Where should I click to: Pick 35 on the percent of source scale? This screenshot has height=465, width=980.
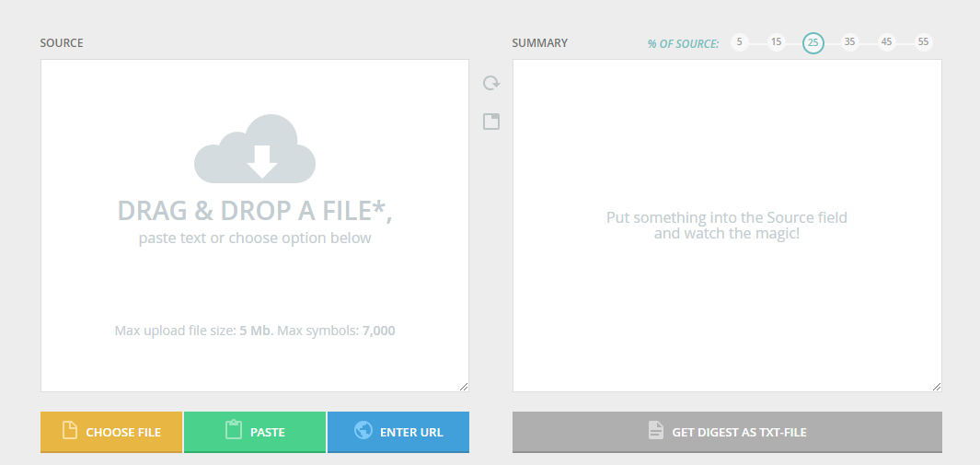click(x=850, y=42)
